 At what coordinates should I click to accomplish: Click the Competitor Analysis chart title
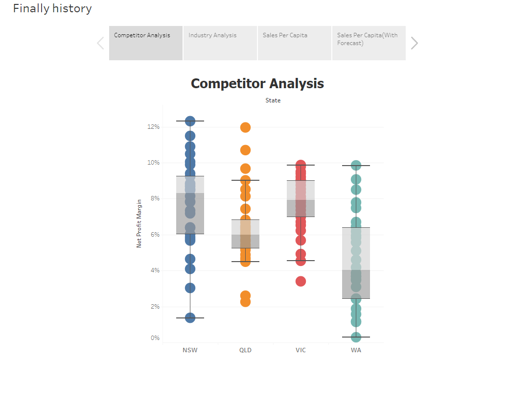click(257, 83)
